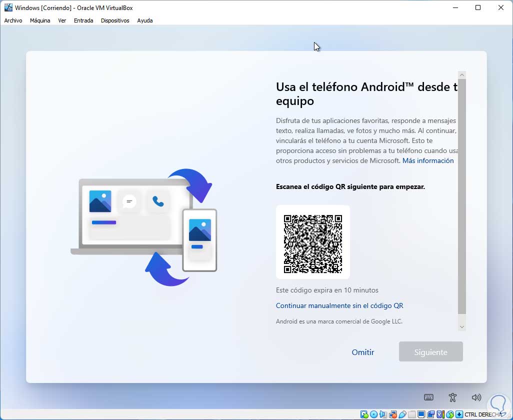This screenshot has height=420, width=513.
Task: Click the CTRL DERECHA host key label
Action: 483,414
